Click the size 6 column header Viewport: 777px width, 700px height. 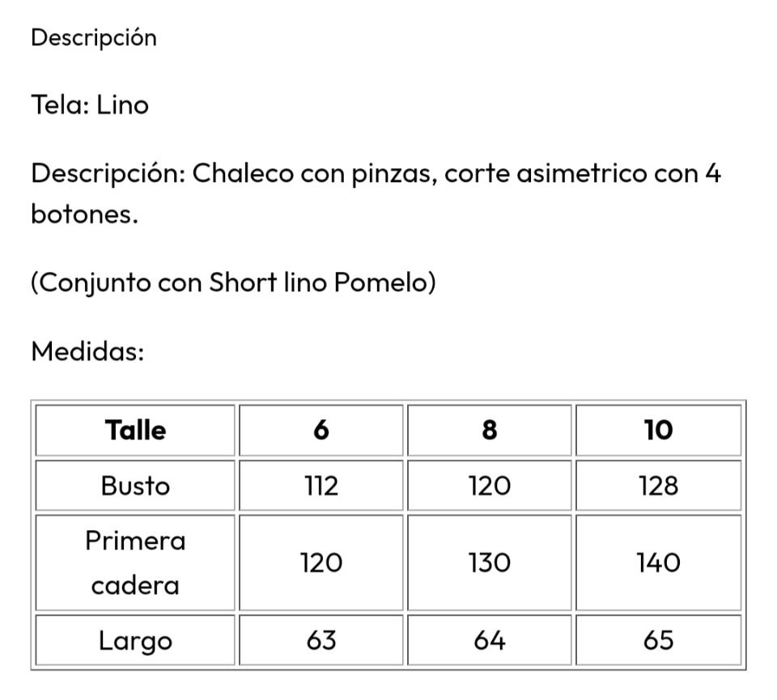321,430
